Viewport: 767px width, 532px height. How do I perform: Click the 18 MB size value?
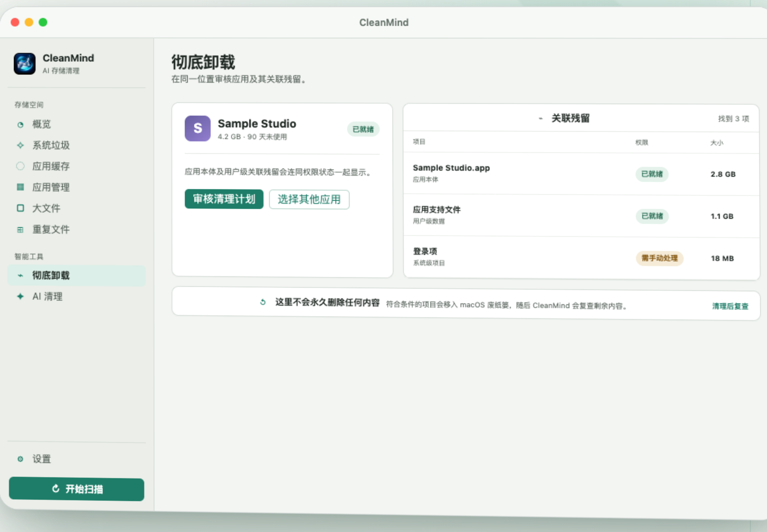722,258
